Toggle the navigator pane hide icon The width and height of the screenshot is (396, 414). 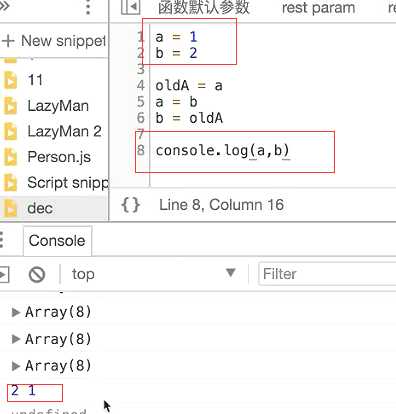(130, 7)
